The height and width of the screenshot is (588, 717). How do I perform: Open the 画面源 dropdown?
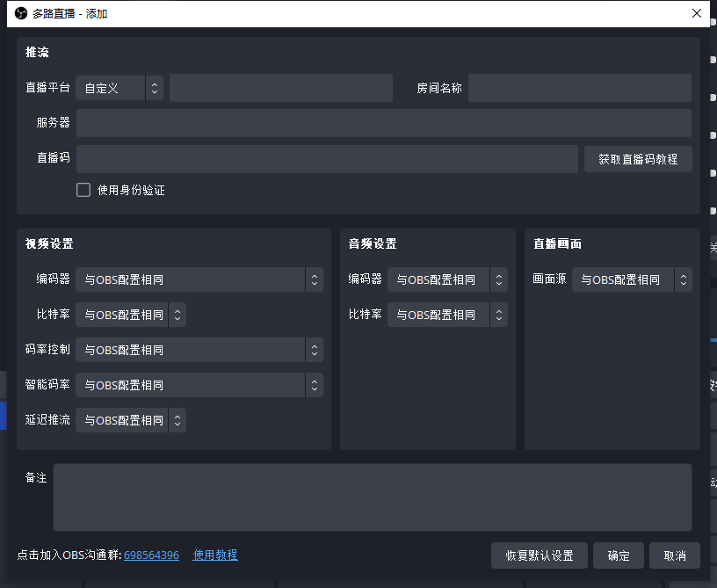pos(632,279)
